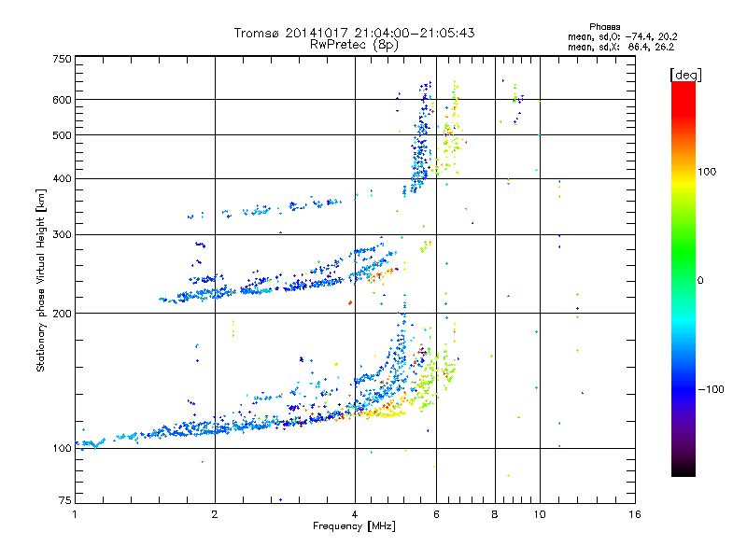The width and height of the screenshot is (747, 560).
Task: Click the y-axis tick label '600'
Action: coord(63,100)
